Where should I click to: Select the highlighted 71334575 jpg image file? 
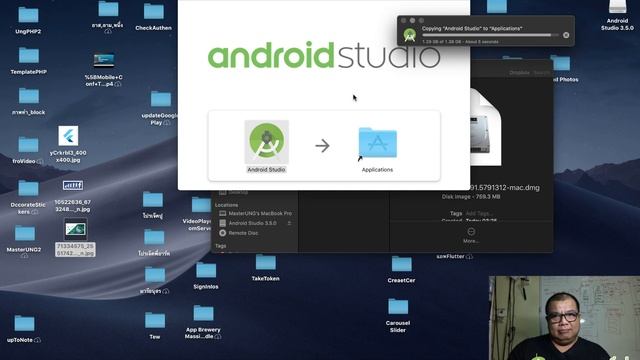76,237
